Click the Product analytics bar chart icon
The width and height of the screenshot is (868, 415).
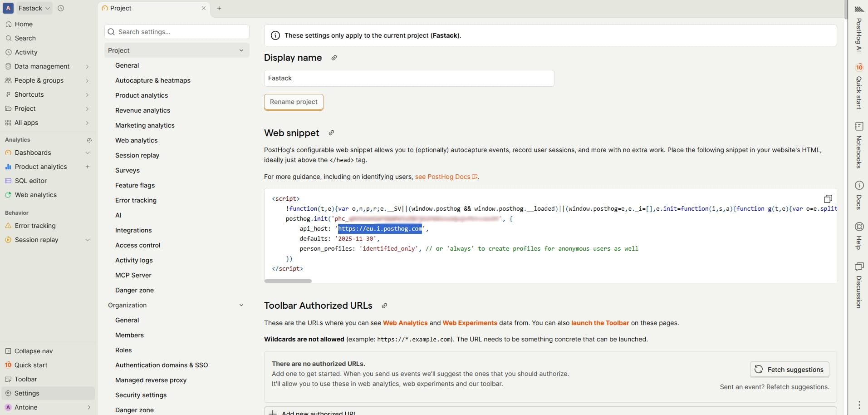(x=8, y=167)
